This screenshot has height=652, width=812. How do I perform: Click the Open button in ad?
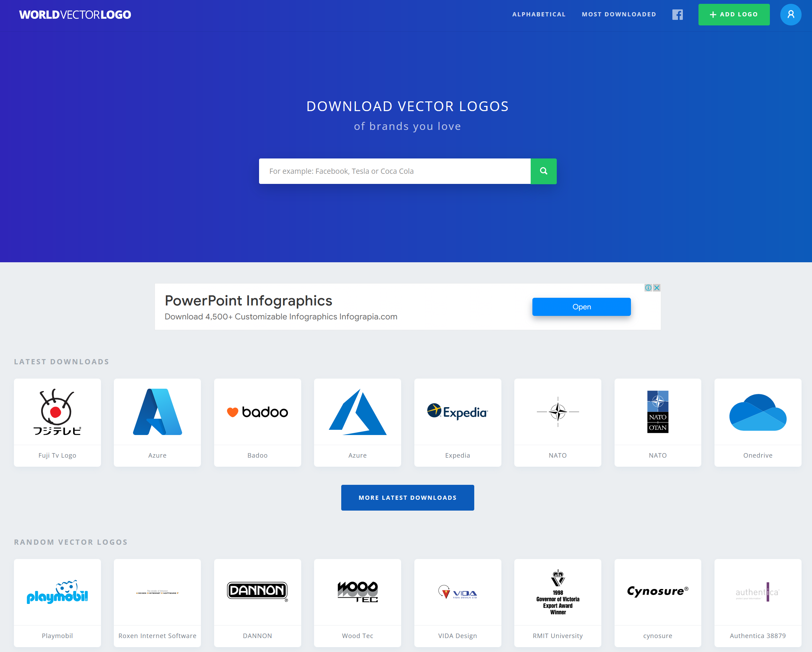click(581, 307)
